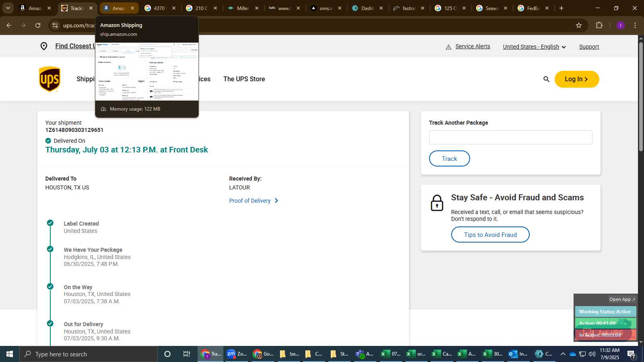Open the Izenda folder in taskbar
The image size is (644, 362).
(289, 354)
